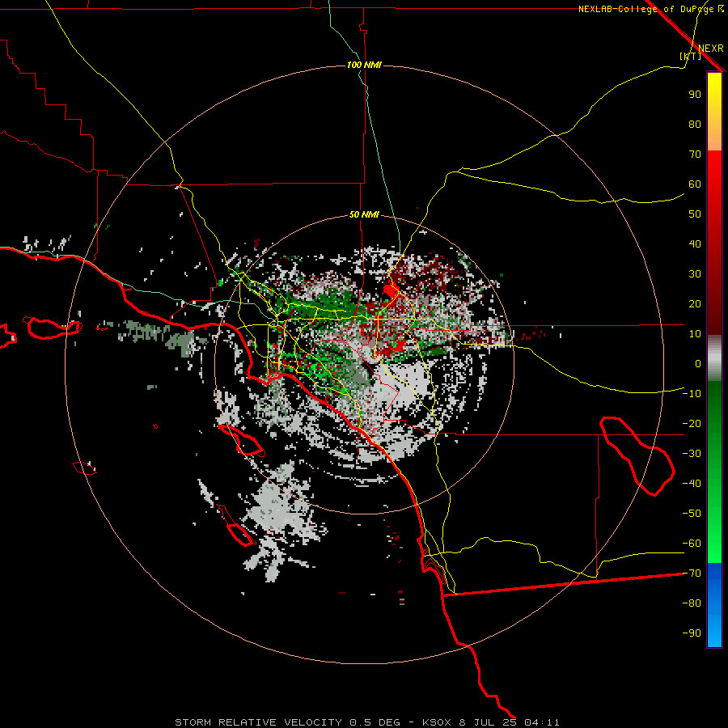Click the 50 label on velocity scale

tap(695, 214)
